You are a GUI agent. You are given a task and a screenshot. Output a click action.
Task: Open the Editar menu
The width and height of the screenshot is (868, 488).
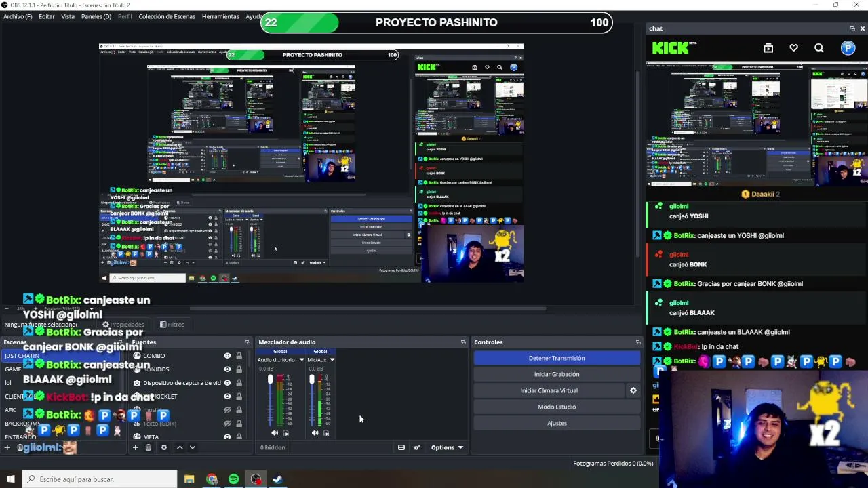[x=47, y=16]
